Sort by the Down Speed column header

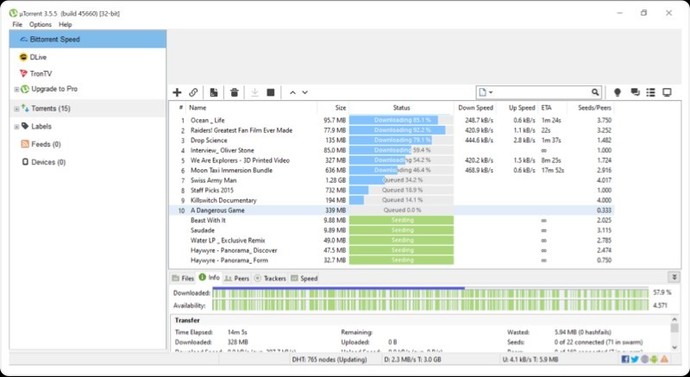click(475, 107)
